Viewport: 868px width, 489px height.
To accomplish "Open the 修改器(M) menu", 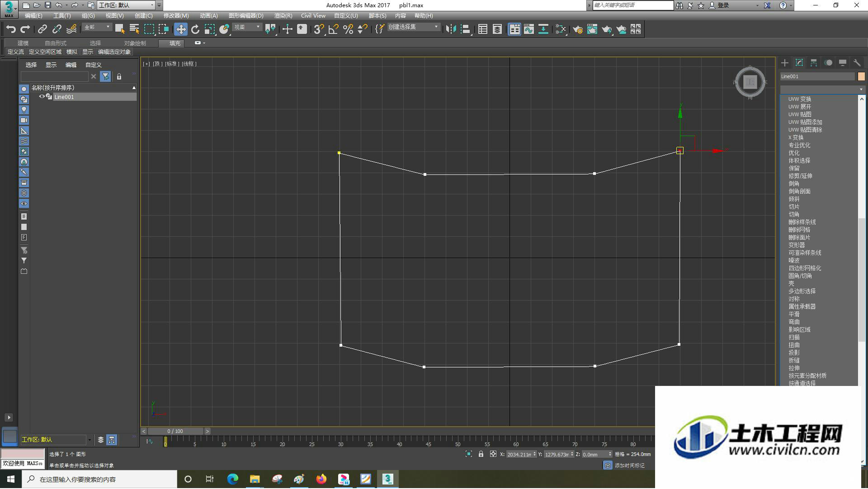I will click(x=176, y=16).
